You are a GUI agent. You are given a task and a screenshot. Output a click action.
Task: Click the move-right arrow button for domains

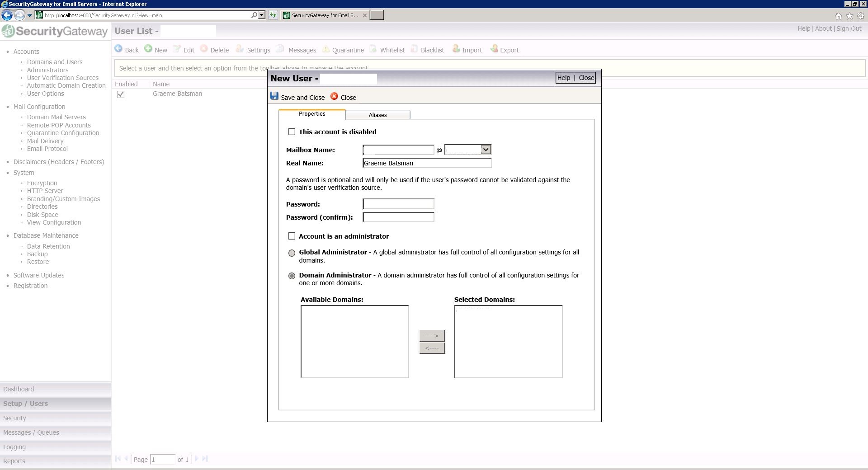tap(432, 335)
